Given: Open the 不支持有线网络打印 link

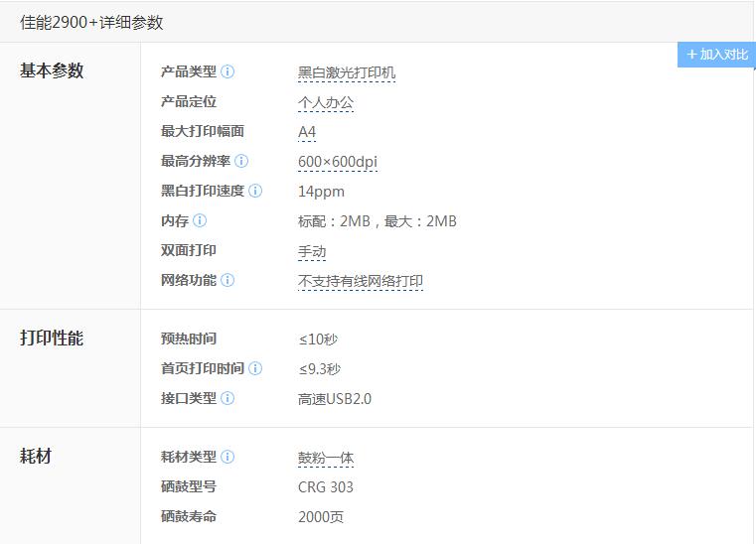Looking at the screenshot, I should 361,281.
